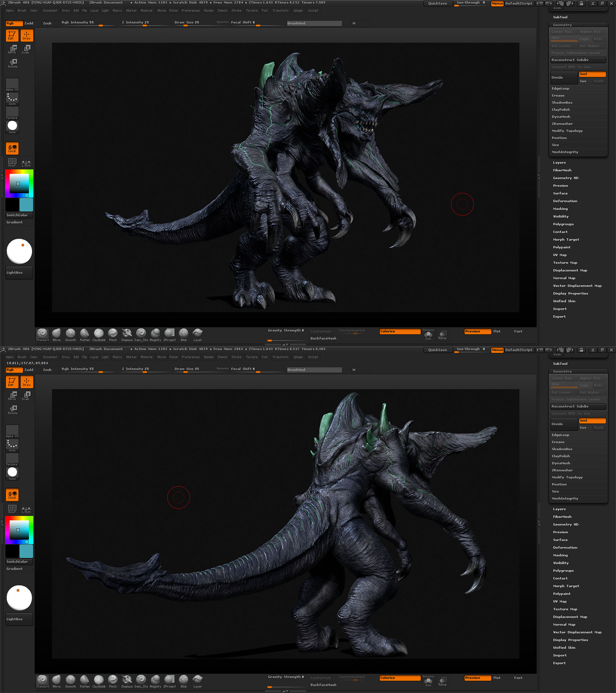
Task: Toggle PolyF polyframe display in top window
Action: coord(12,163)
